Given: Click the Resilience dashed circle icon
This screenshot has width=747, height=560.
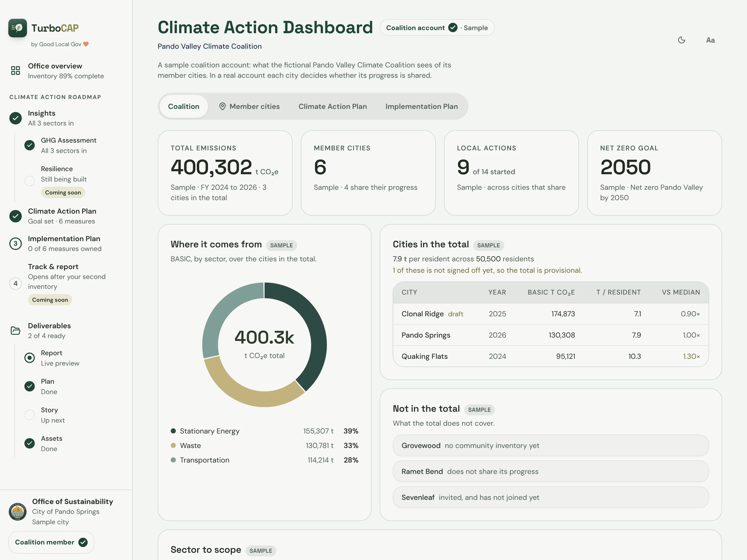Looking at the screenshot, I should pyautogui.click(x=30, y=181).
